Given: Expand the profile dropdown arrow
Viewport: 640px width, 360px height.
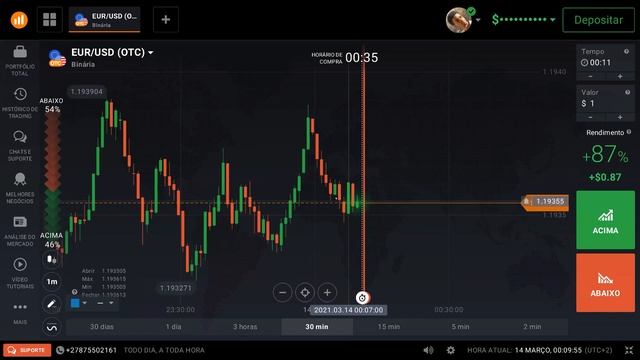Looking at the screenshot, I should click(x=478, y=20).
